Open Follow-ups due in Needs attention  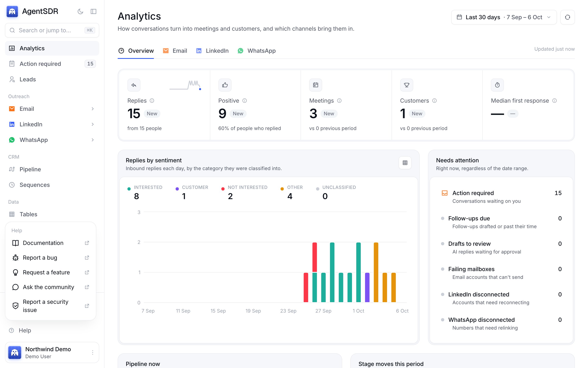(x=501, y=222)
